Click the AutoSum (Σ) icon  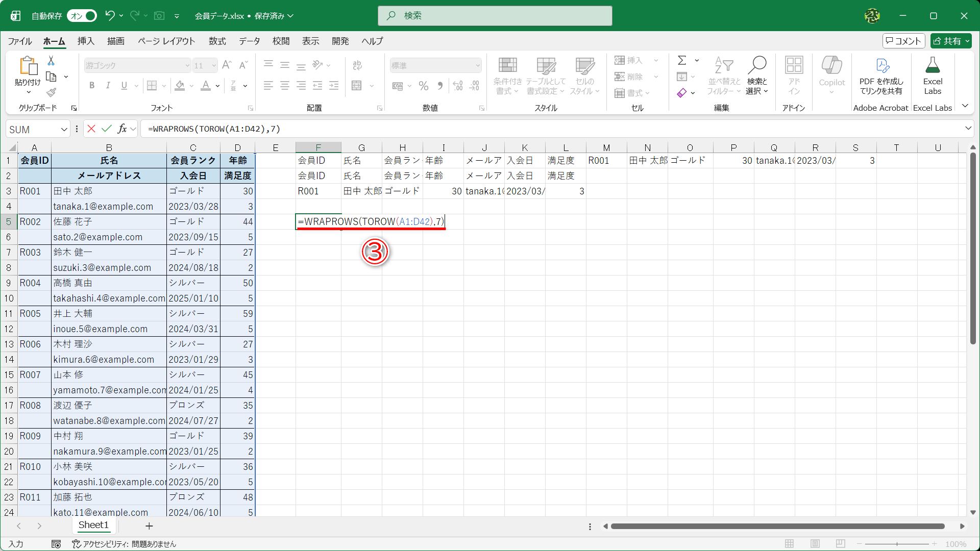(683, 60)
